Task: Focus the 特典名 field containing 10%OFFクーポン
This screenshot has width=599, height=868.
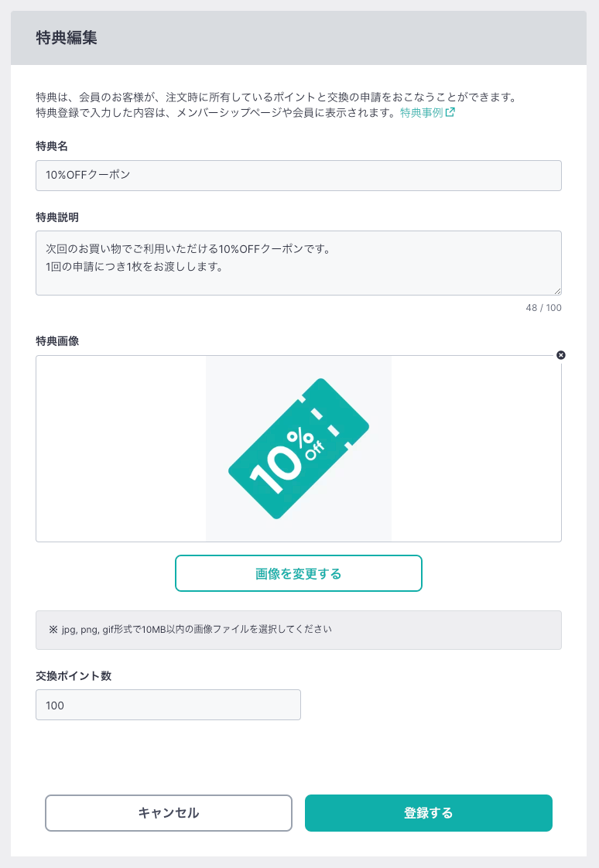Action: pyautogui.click(x=299, y=176)
